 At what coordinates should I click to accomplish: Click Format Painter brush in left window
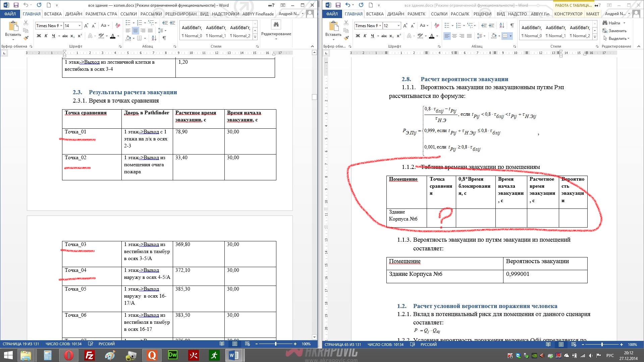26,38
